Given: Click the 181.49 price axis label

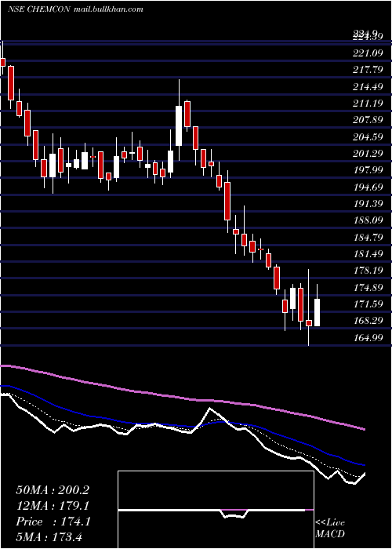Looking at the screenshot, I should click(368, 254).
